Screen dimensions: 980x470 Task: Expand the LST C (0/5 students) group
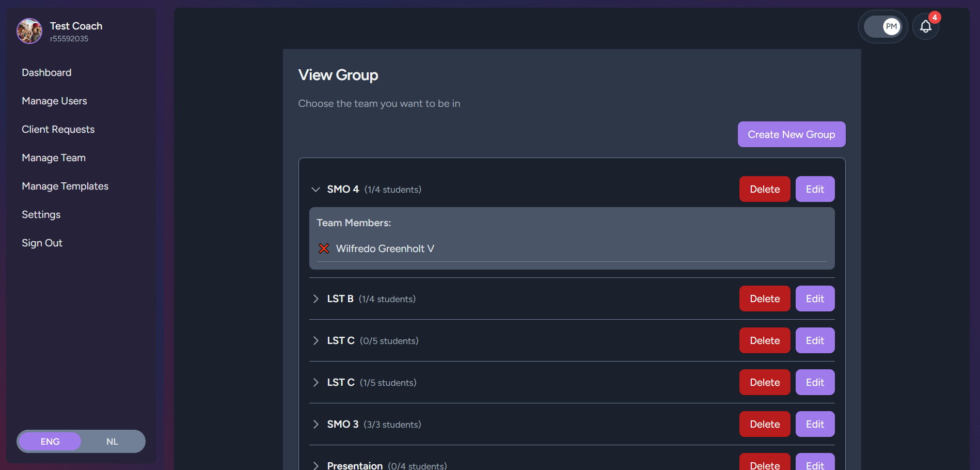[315, 340]
